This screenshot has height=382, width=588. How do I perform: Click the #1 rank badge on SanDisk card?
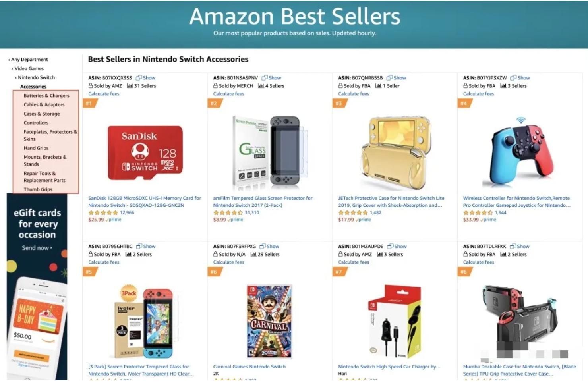(89, 104)
